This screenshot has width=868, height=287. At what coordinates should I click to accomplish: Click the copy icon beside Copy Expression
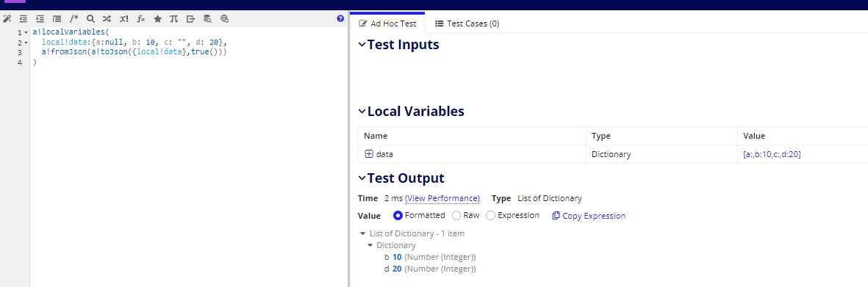[556, 216]
